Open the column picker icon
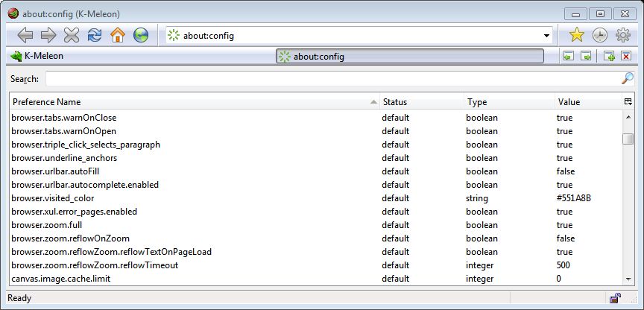 pyautogui.click(x=628, y=102)
